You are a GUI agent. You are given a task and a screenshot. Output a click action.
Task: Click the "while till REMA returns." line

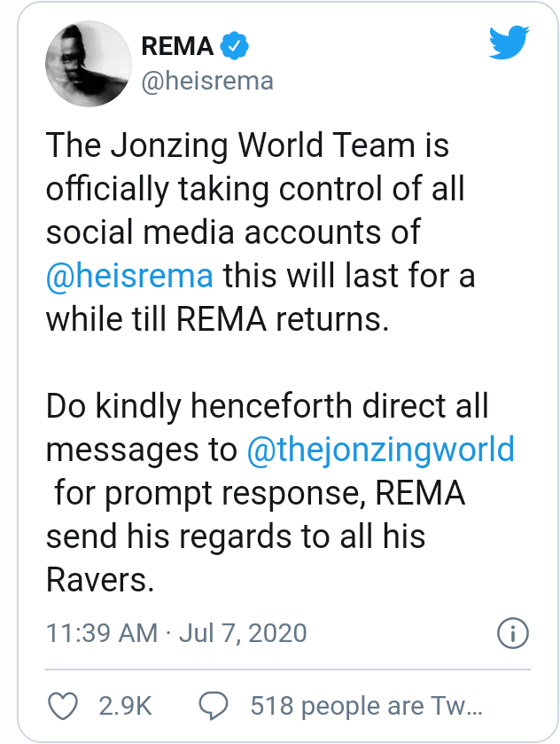(217, 318)
